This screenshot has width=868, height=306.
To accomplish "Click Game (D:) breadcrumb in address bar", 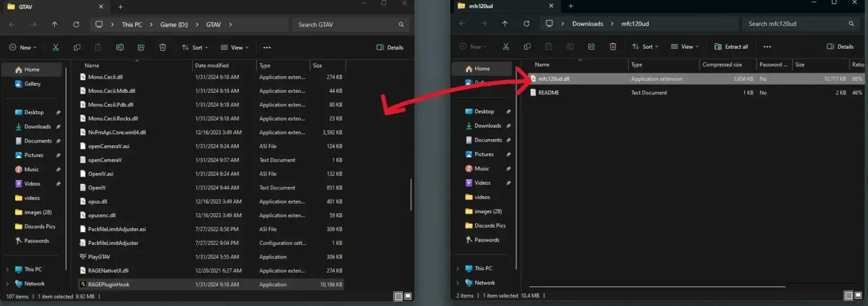I will click(173, 24).
